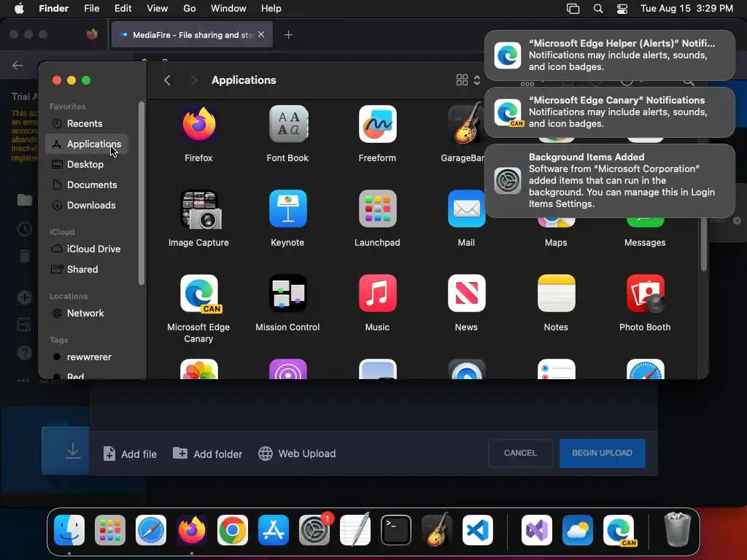Switch to the MediaFire tab in Firefox
747x560 pixels.
[x=192, y=34]
